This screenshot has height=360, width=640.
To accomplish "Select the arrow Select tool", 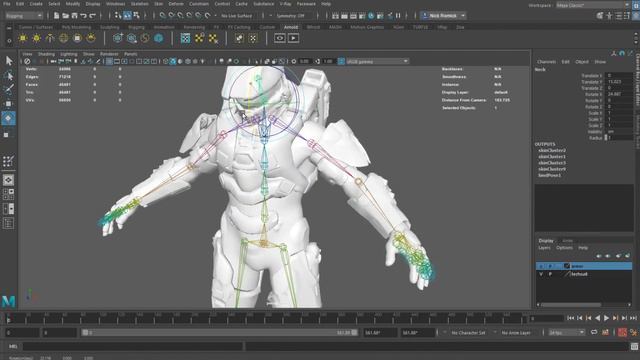I will click(9, 61).
